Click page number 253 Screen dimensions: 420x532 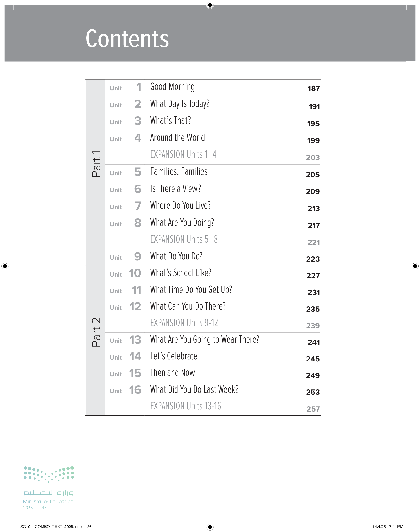(x=313, y=392)
